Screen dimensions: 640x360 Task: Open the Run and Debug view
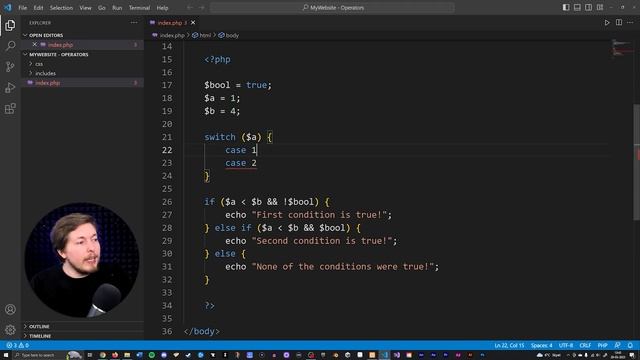point(10,88)
